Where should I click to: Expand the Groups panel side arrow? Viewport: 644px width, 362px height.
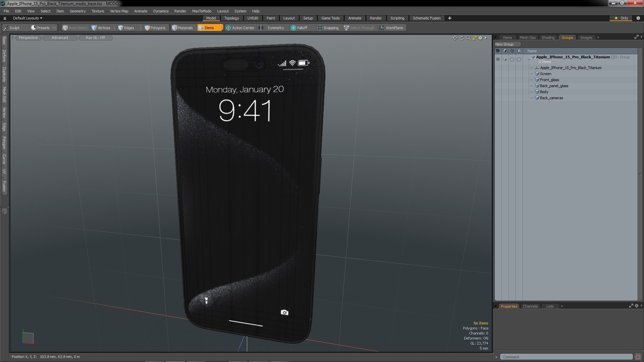[642, 37]
